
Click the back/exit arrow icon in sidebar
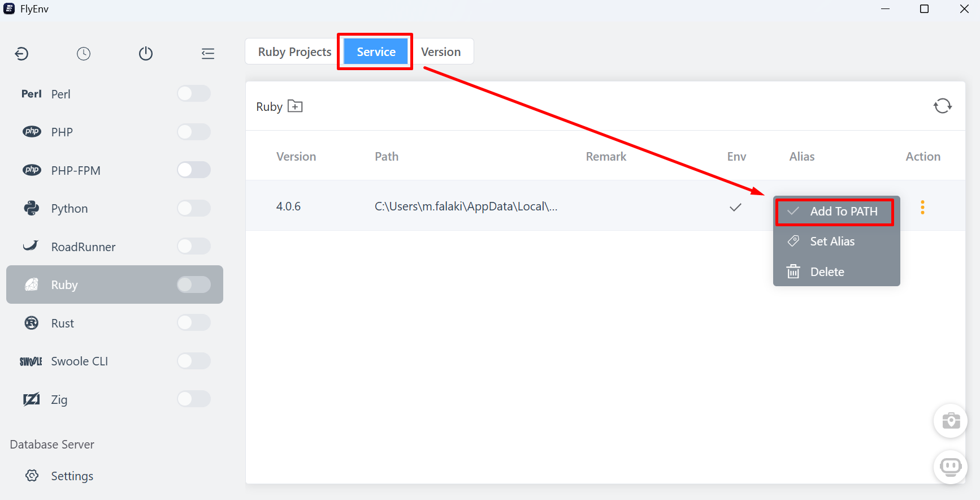(x=21, y=54)
